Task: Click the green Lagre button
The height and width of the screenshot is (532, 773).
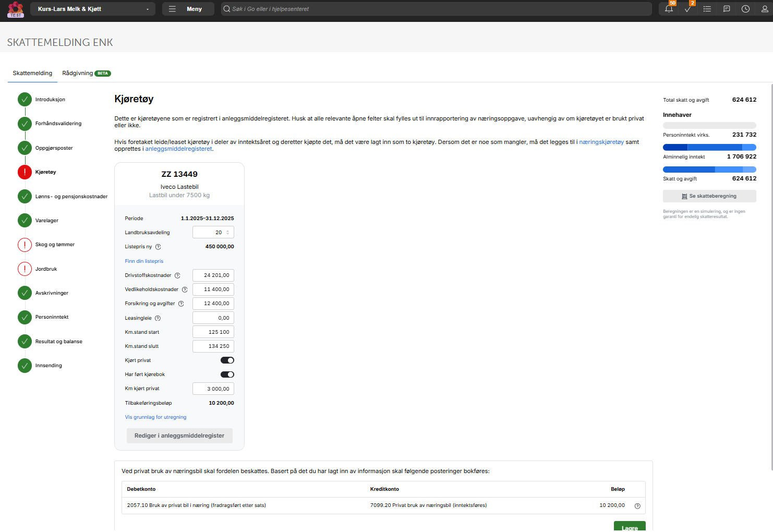Action: tap(630, 527)
